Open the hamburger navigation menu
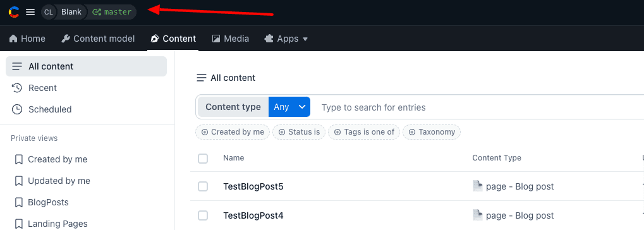 point(30,12)
